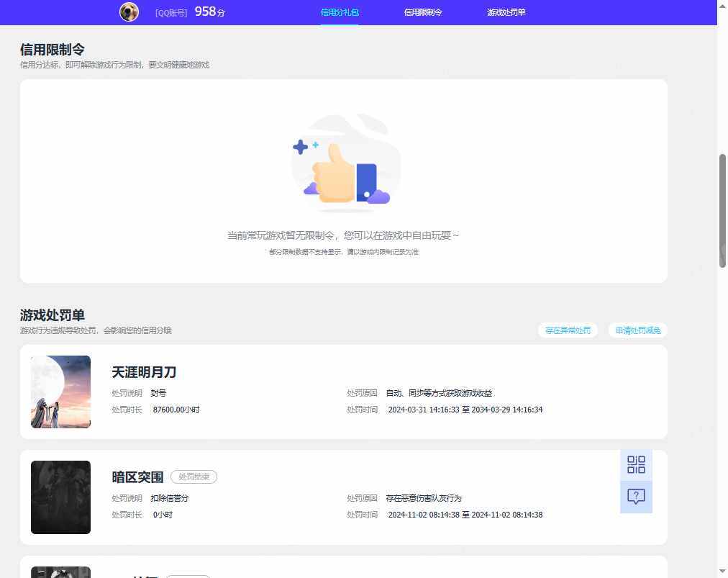Click the vertical scrollbar thumb
The image size is (728, 578).
[x=722, y=210]
